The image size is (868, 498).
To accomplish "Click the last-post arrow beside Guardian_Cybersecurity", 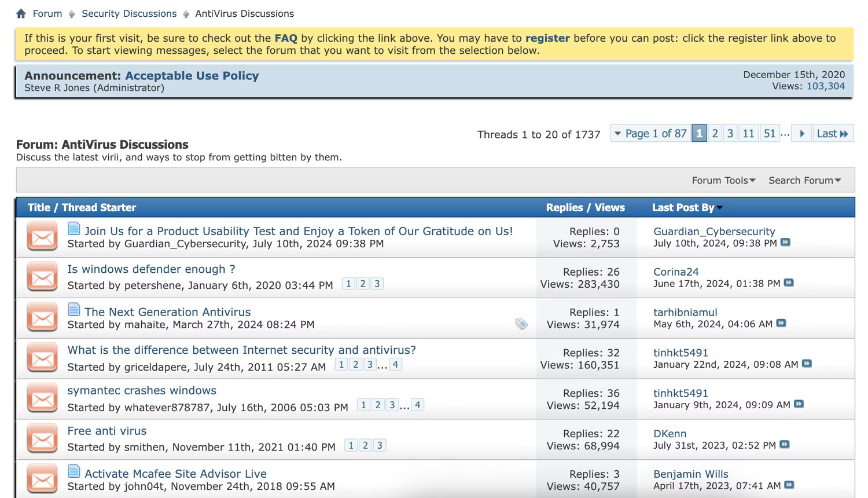I will pos(786,243).
